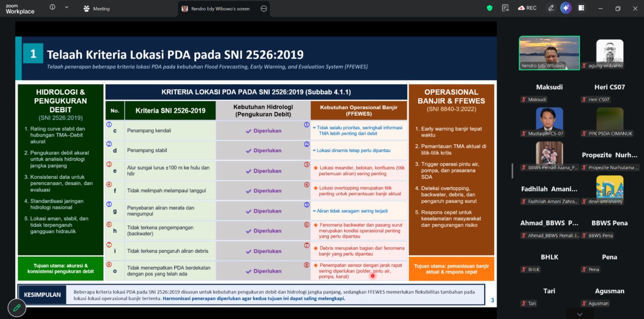Click Propezite Nurhutama's muted mic icon
This screenshot has width=644, height=319.
[x=584, y=168]
